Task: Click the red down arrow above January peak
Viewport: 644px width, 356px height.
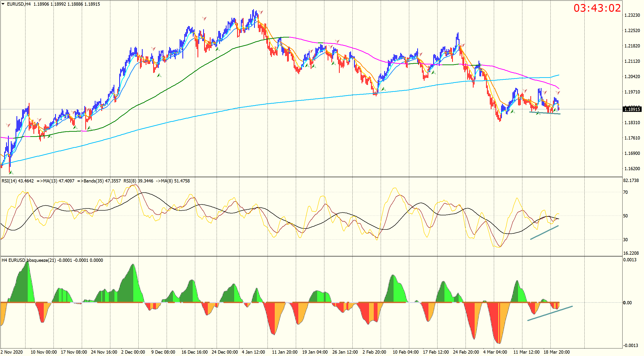Action: (x=261, y=12)
